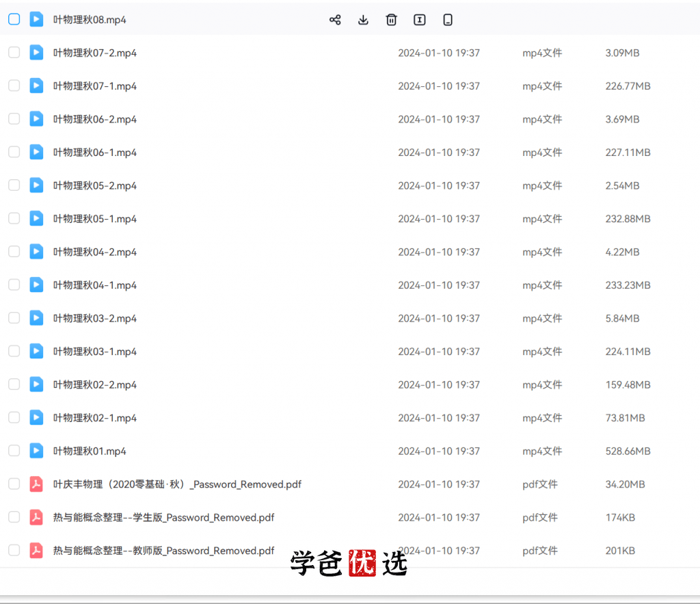Open the file name 叶物理秋08.mp4
This screenshot has height=604, width=700.
(90, 20)
